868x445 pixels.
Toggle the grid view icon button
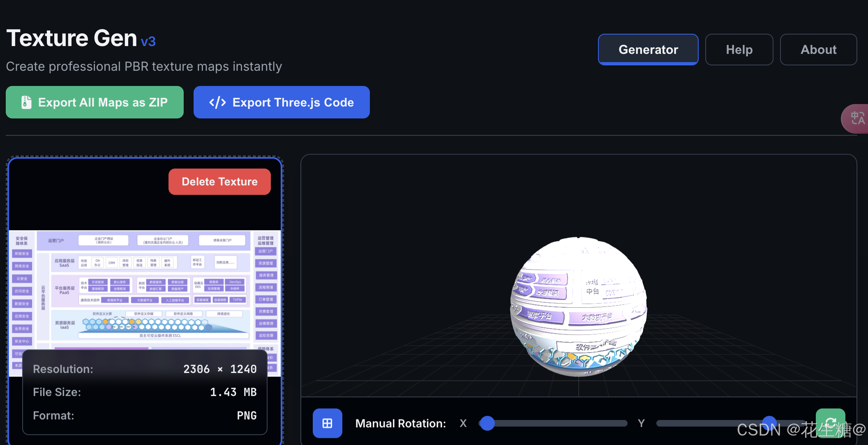pos(327,423)
